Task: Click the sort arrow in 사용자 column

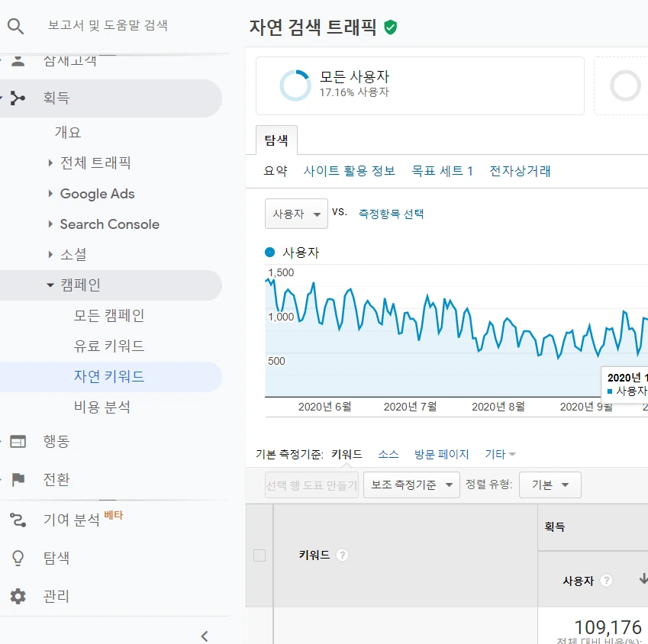Action: [x=643, y=578]
